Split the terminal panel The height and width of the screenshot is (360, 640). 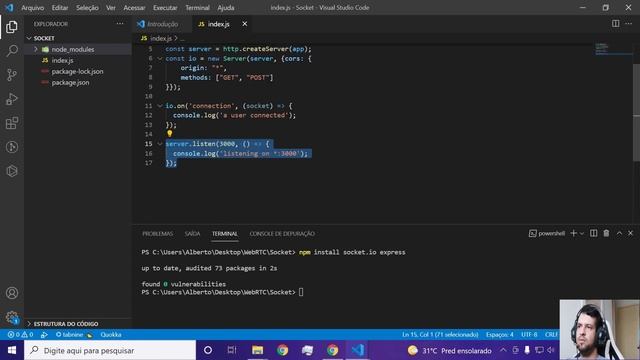[593, 233]
